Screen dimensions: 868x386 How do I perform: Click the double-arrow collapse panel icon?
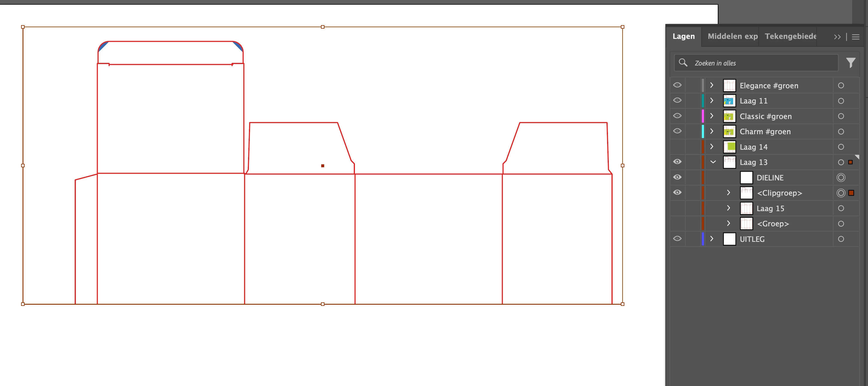(x=837, y=37)
